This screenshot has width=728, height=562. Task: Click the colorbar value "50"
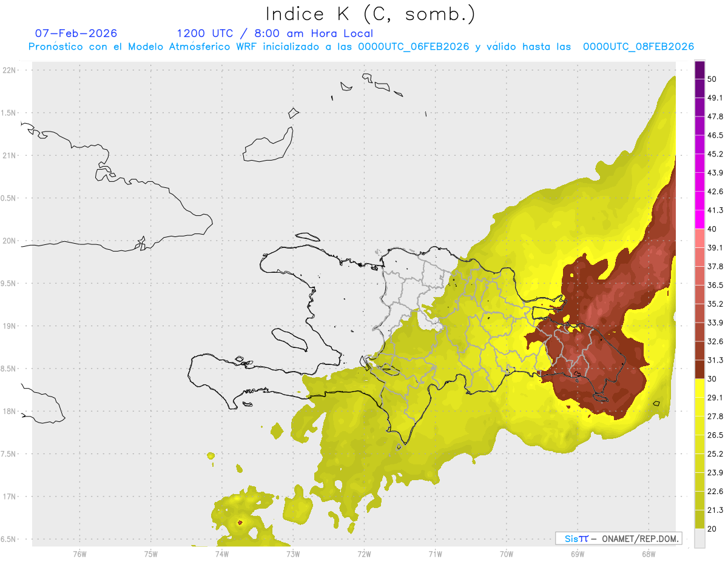coord(712,79)
